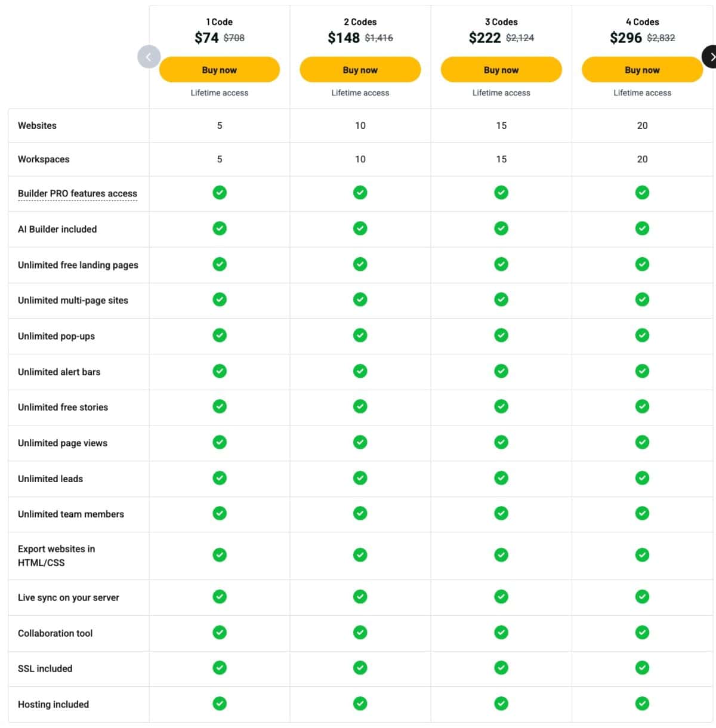Click the right carousel navigation arrow
The height and width of the screenshot is (728, 716).
711,57
